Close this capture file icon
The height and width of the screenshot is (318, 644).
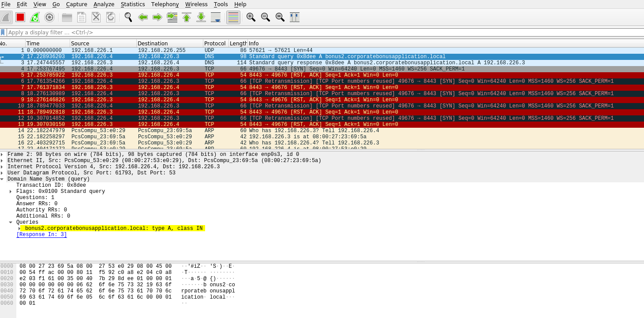tap(96, 17)
